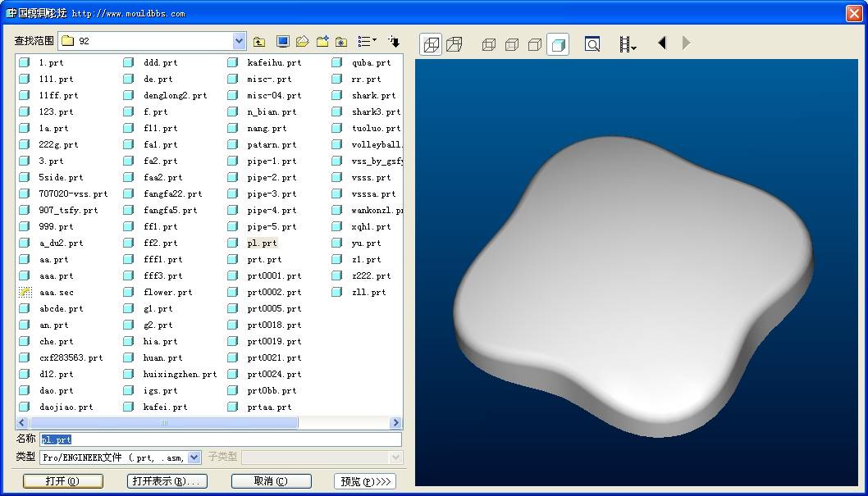Select file pipe-3.prt
Image resolution: width=868 pixels, height=496 pixels.
pos(272,194)
